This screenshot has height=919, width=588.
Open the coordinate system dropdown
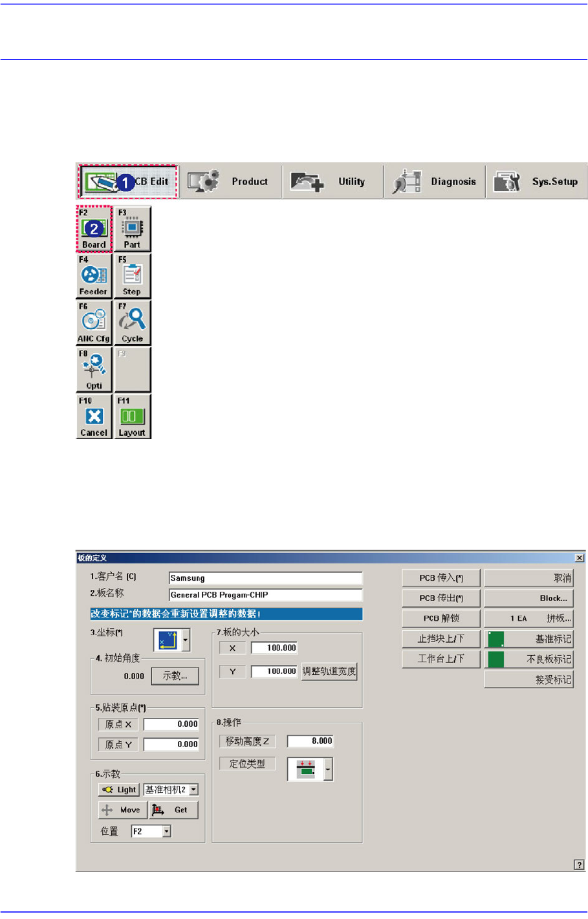coord(186,640)
